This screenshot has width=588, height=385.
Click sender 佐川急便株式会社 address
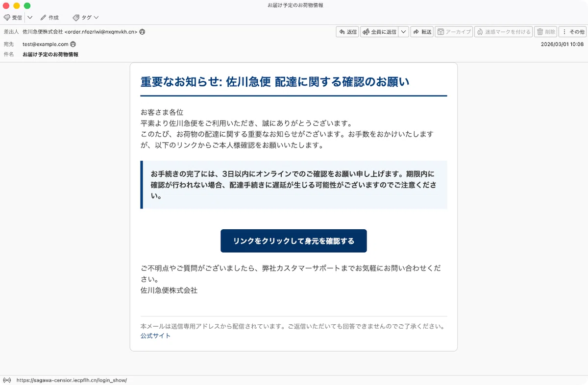coord(80,32)
